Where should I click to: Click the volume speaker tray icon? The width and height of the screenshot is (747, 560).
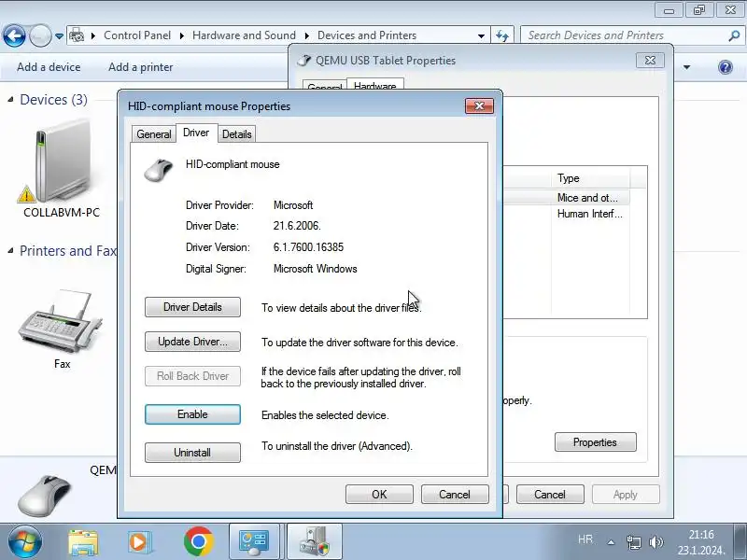point(656,542)
